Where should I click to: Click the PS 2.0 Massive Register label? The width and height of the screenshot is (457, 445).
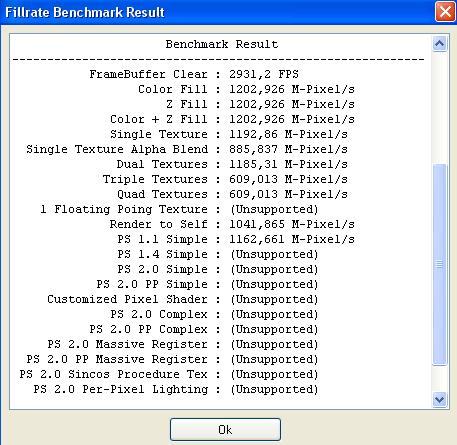[127, 344]
